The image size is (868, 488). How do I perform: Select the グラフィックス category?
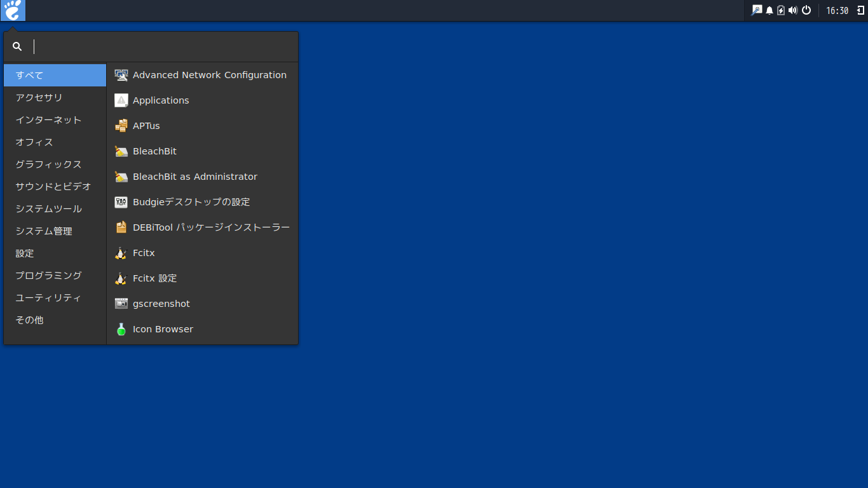point(55,164)
